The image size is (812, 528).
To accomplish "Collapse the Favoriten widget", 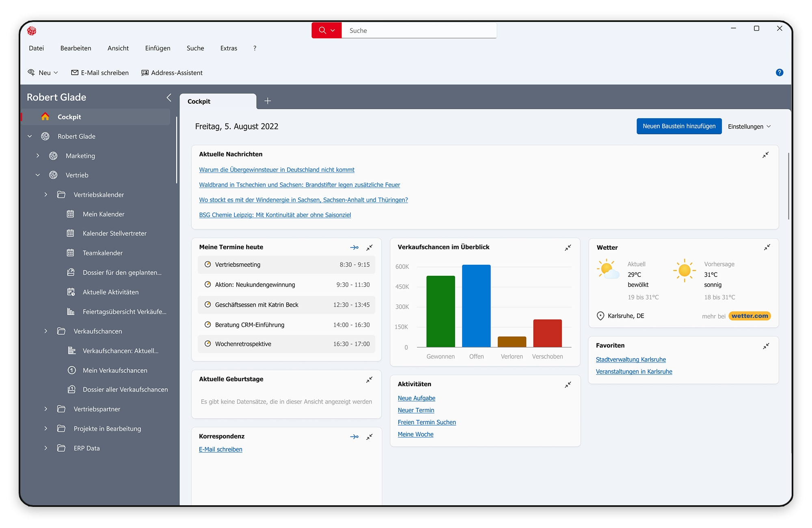I will pos(766,346).
